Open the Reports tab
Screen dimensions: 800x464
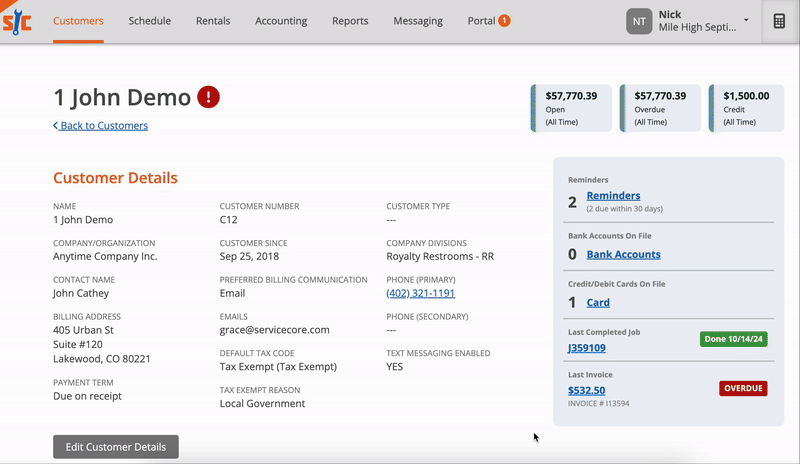click(350, 21)
